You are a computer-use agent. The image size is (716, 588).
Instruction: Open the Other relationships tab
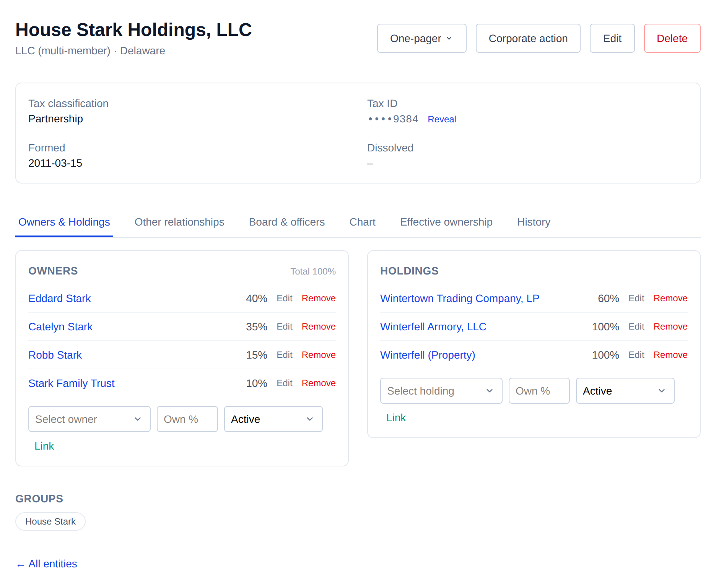point(179,222)
